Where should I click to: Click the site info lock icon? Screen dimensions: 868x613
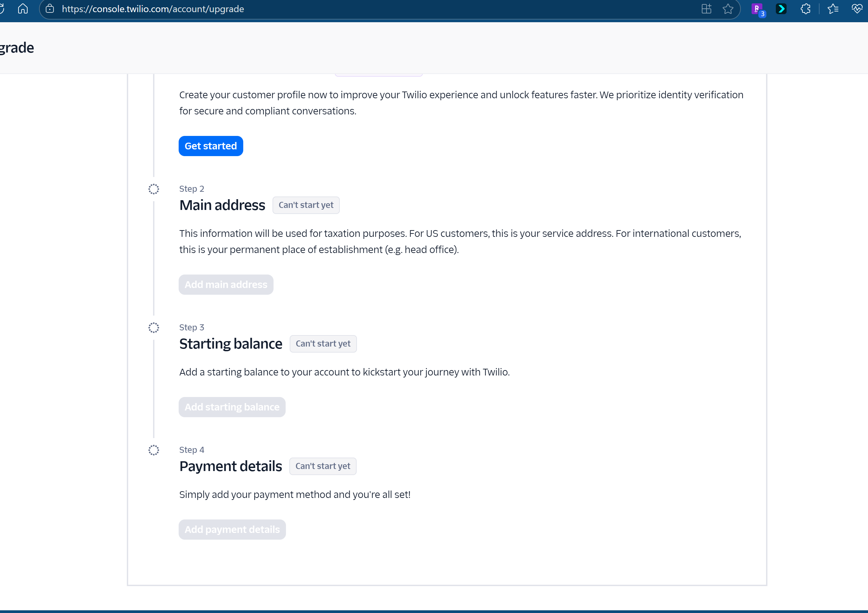pos(50,9)
